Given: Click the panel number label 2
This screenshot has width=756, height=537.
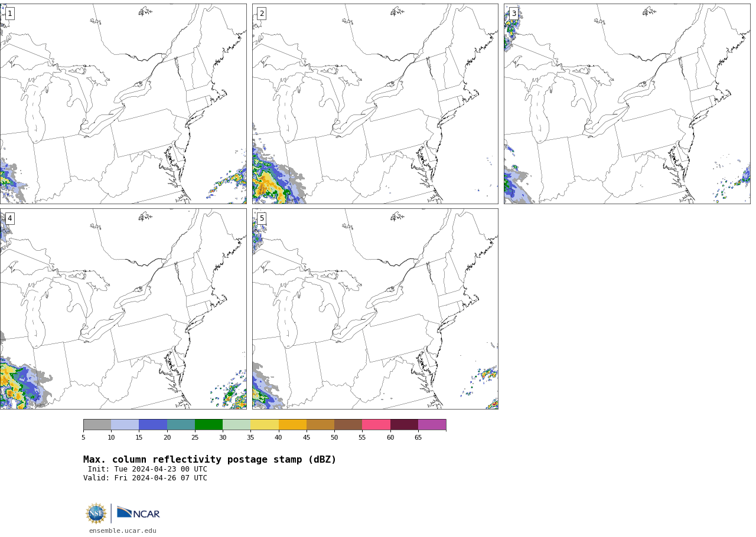Looking at the screenshot, I should pyautogui.click(x=262, y=14).
